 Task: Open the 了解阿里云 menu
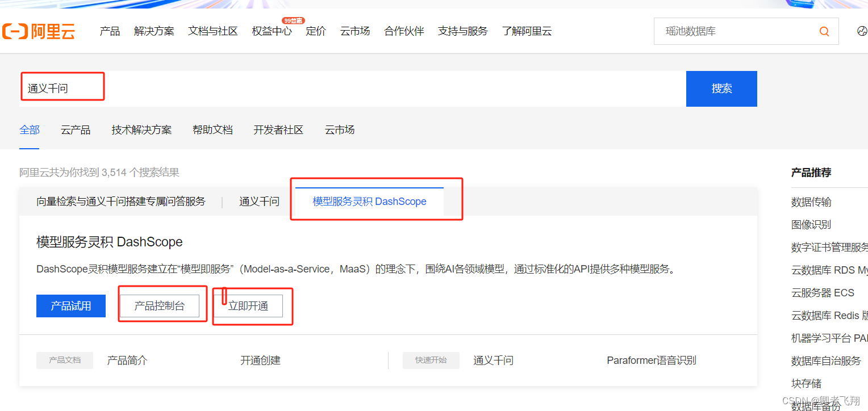tap(527, 31)
